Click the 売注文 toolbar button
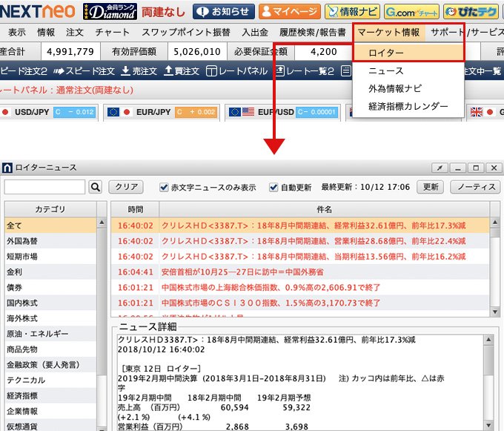This screenshot has width=504, height=431. [x=139, y=71]
